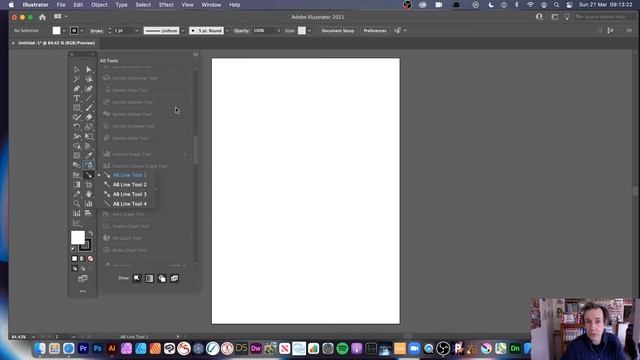Image resolution: width=640 pixels, height=360 pixels.
Task: Toggle Show Screen Mode controls button
Action: tap(175, 278)
